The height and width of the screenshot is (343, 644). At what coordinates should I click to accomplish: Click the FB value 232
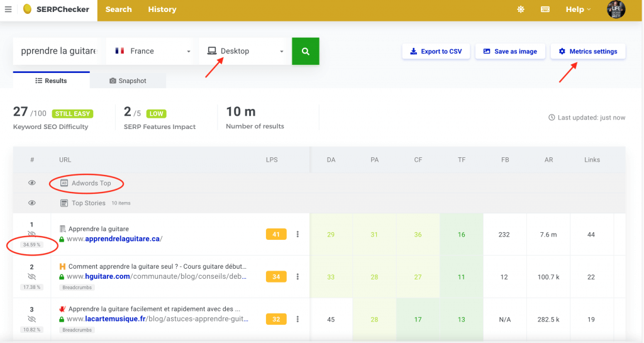(x=504, y=235)
